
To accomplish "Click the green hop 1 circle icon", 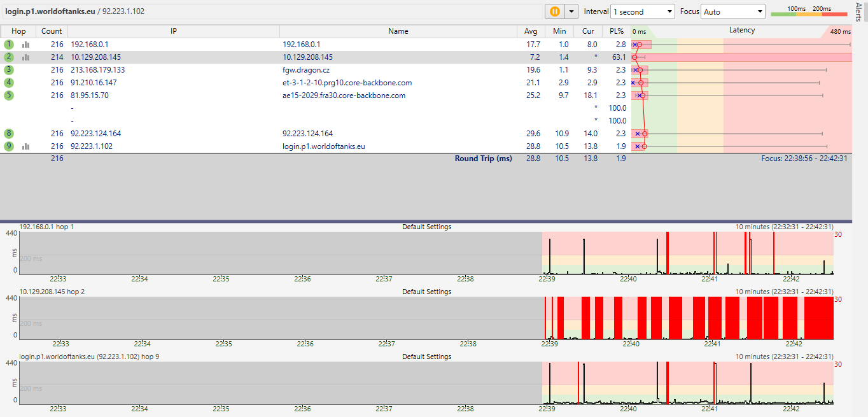I will (9, 45).
